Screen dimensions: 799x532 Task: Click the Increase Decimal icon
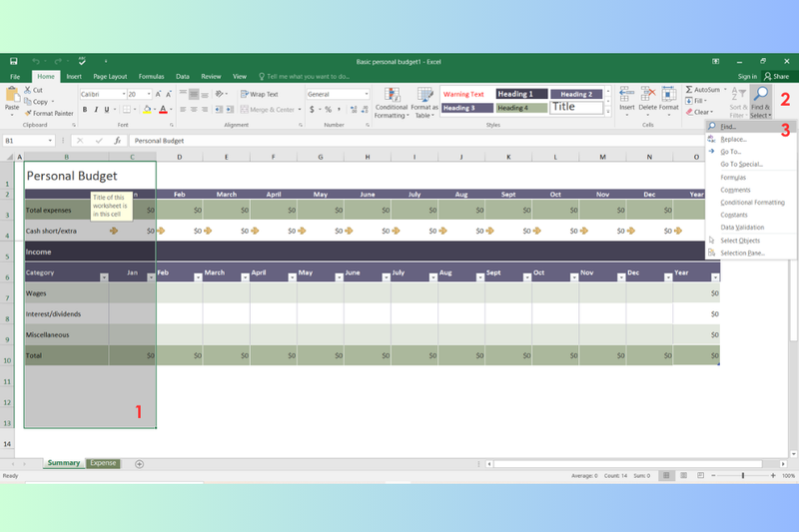click(x=354, y=110)
